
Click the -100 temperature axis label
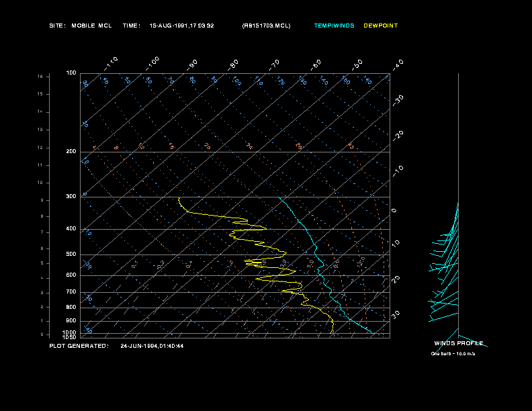point(152,64)
